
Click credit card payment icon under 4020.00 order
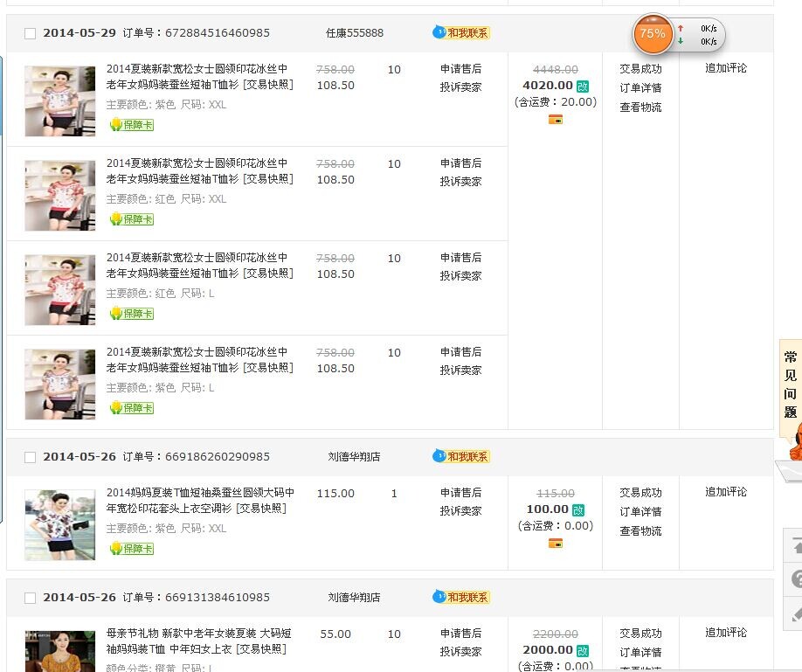pyautogui.click(x=556, y=120)
